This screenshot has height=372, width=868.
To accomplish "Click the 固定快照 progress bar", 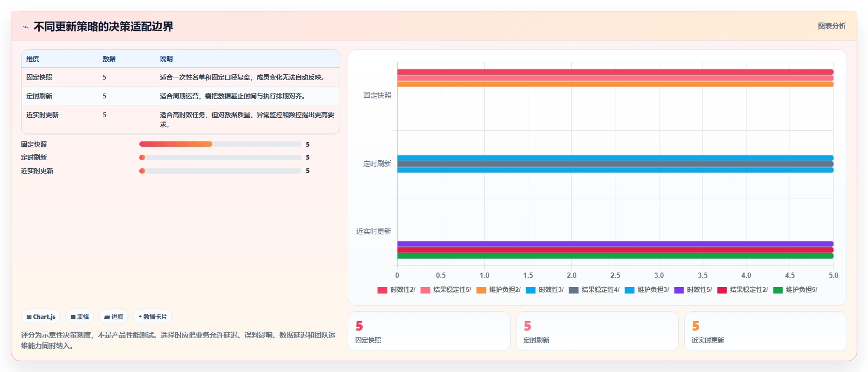I will pyautogui.click(x=220, y=144).
